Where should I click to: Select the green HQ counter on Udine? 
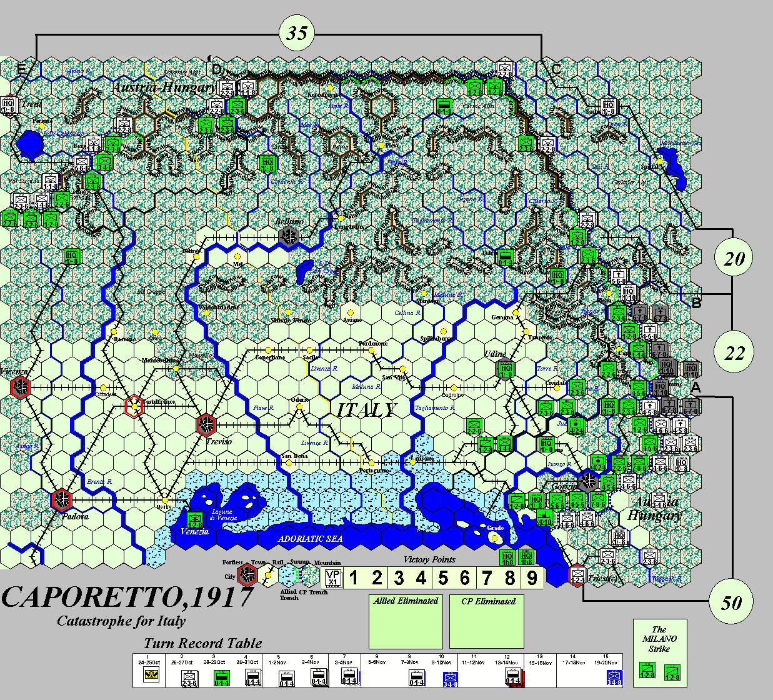(506, 369)
